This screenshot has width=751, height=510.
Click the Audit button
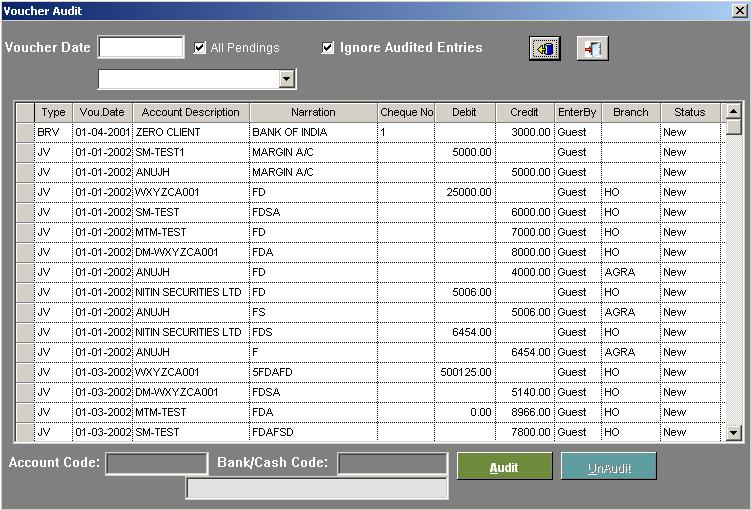504,467
